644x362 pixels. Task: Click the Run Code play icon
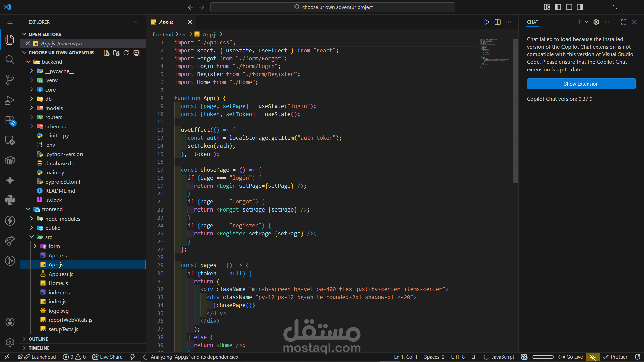click(487, 22)
